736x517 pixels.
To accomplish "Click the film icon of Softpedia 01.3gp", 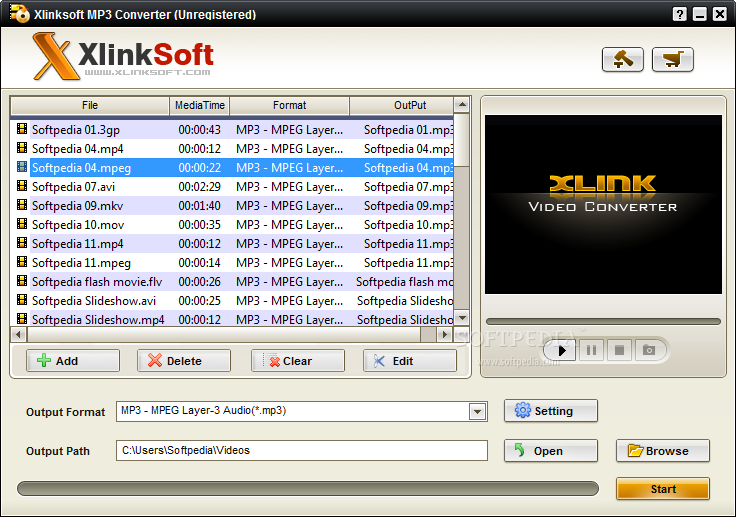I will coord(22,129).
